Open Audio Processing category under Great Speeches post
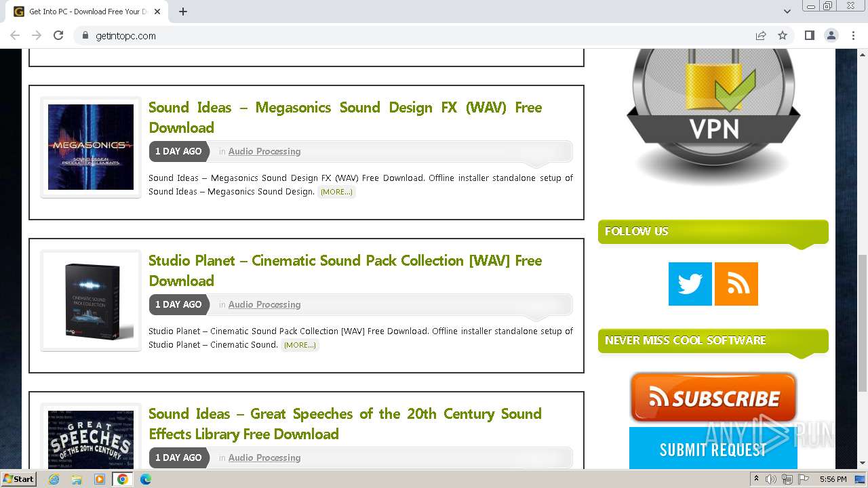Image resolution: width=868 pixels, height=488 pixels. [x=264, y=457]
